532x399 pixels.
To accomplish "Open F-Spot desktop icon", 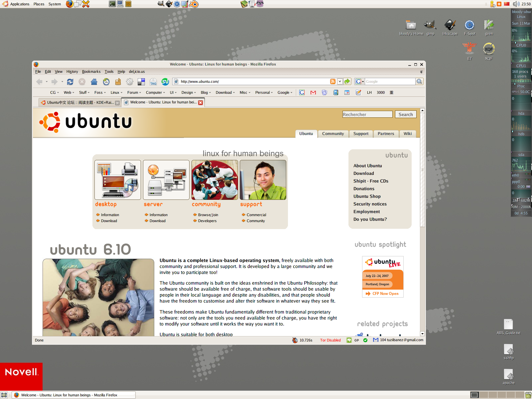I will pos(469,28).
